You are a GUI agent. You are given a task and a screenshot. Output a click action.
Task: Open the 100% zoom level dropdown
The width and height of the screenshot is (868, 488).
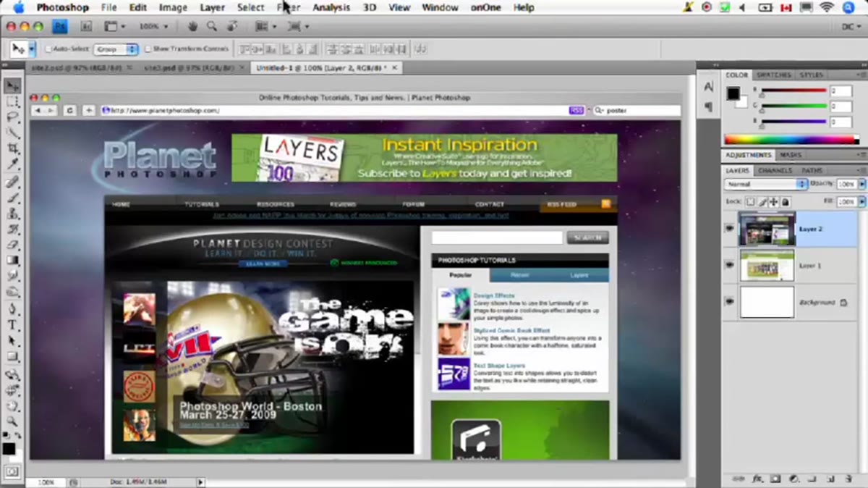click(x=153, y=26)
